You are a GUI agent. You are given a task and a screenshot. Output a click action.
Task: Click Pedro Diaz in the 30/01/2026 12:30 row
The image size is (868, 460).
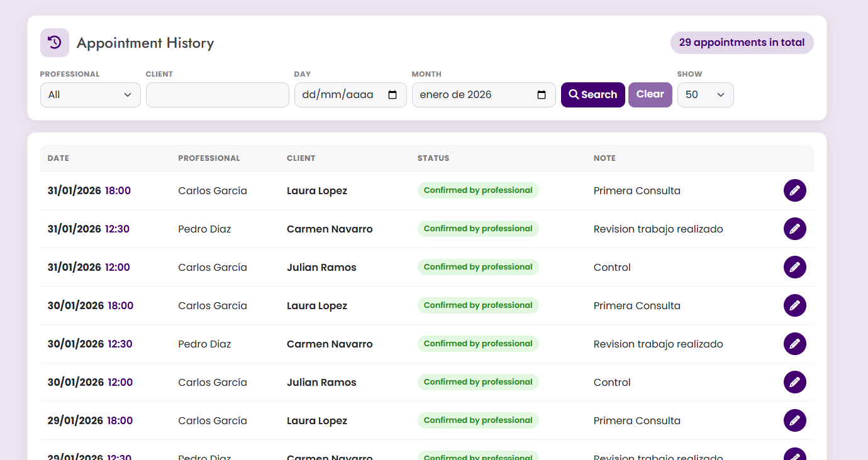click(205, 344)
